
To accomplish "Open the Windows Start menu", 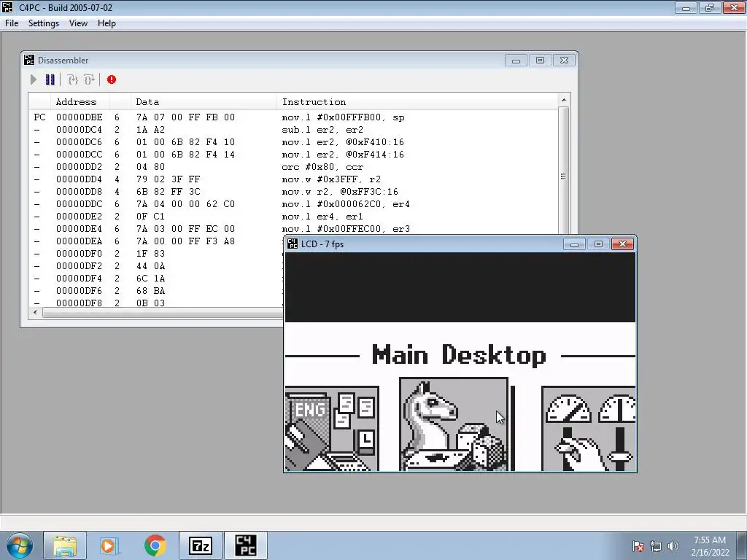I will [x=20, y=545].
